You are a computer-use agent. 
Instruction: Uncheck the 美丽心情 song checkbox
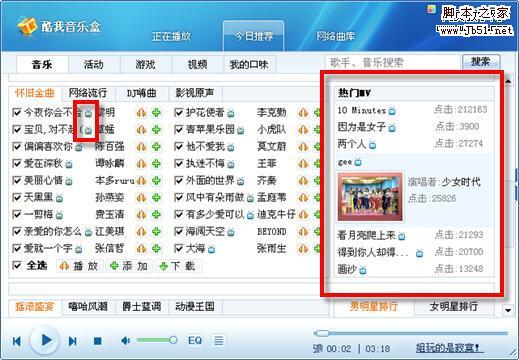click(x=16, y=181)
